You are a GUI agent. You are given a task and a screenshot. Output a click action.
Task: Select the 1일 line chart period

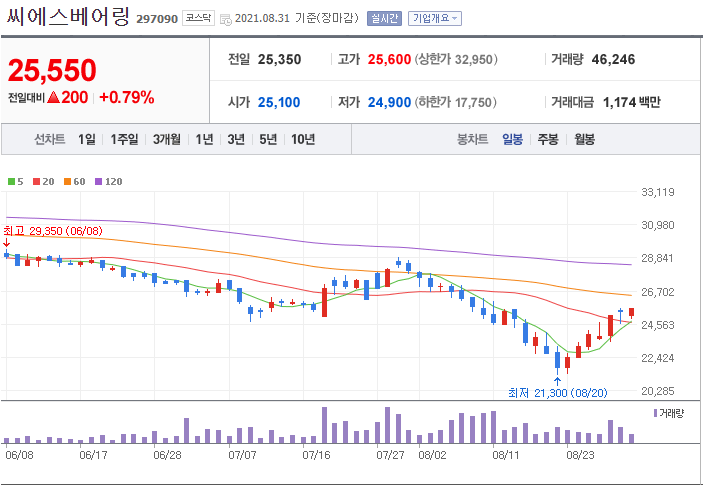click(87, 139)
